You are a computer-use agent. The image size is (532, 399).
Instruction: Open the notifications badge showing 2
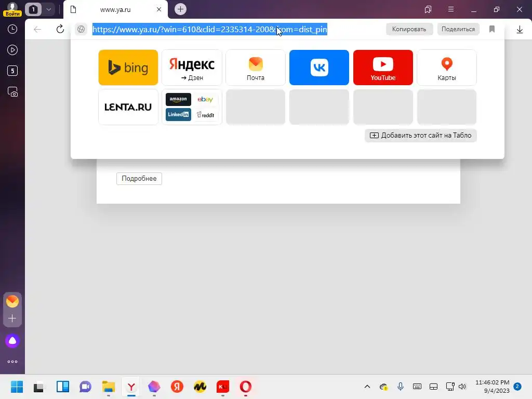click(517, 386)
